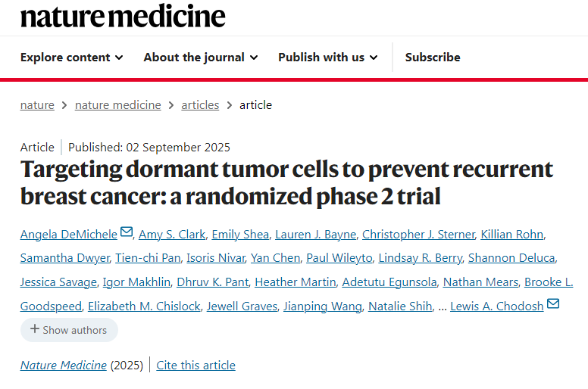
Task: Click plus icon in Show authors button
Action: (35, 329)
